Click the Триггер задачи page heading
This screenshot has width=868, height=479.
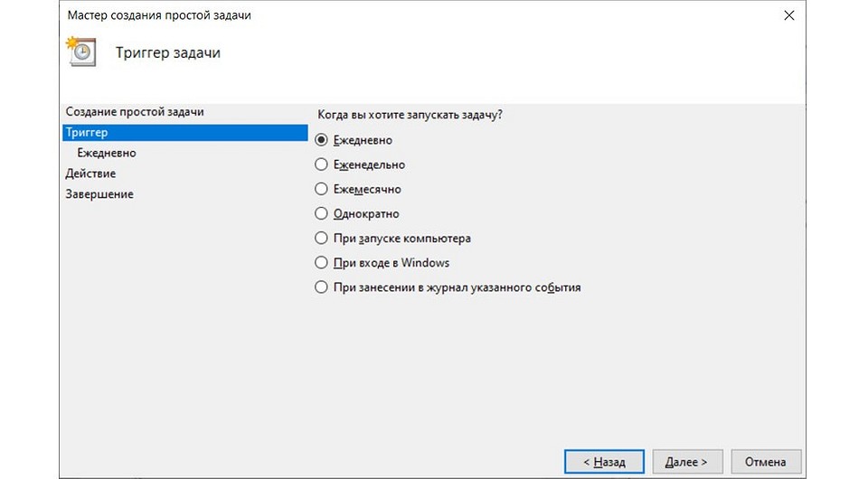coord(168,52)
